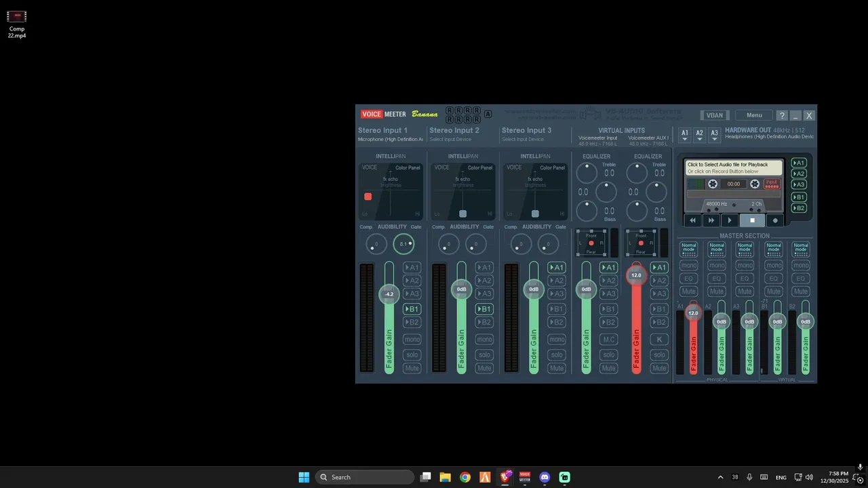Click Voicemeeter AUX red fader at 12.0

636,274
